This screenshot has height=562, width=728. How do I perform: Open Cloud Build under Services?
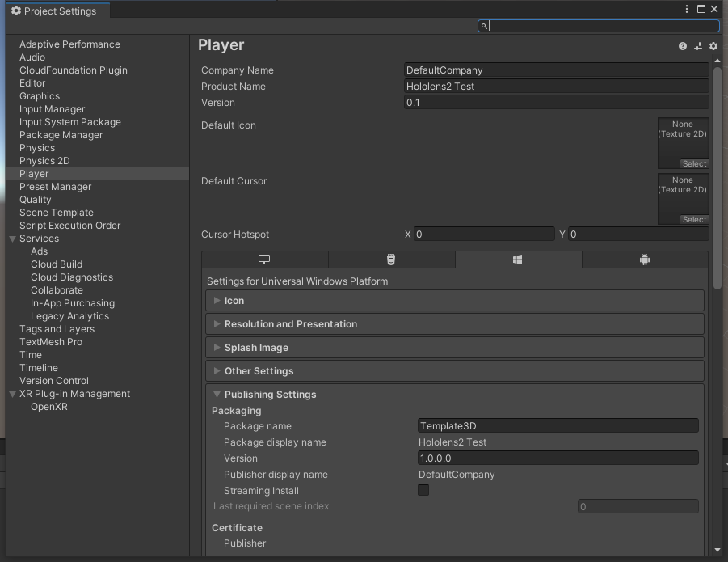(x=57, y=264)
